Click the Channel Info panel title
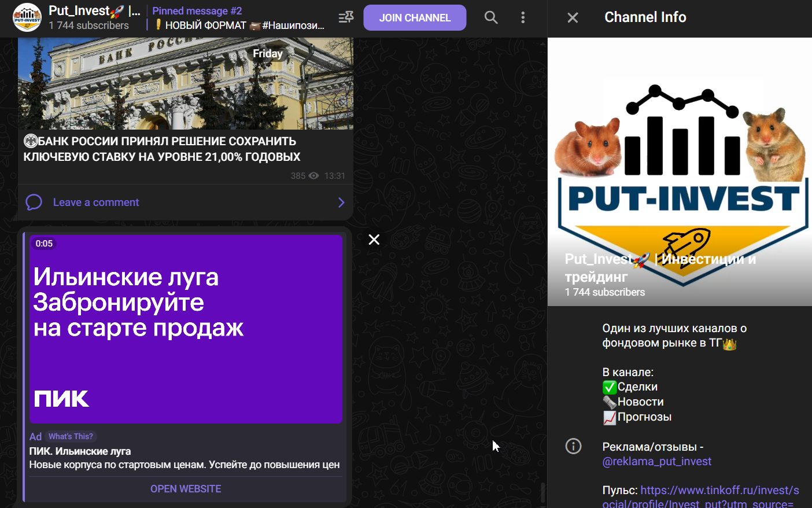Viewport: 812px width, 508px height. (645, 17)
